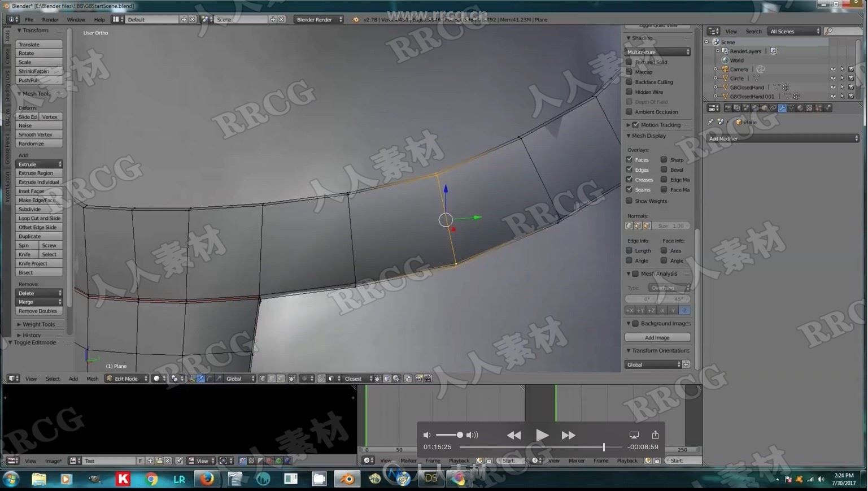Enable the Backface Culling checkbox
868x491 pixels.
pos(629,82)
